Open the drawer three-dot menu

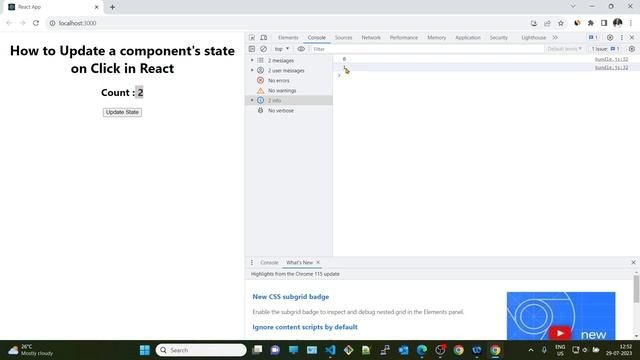[252, 263]
